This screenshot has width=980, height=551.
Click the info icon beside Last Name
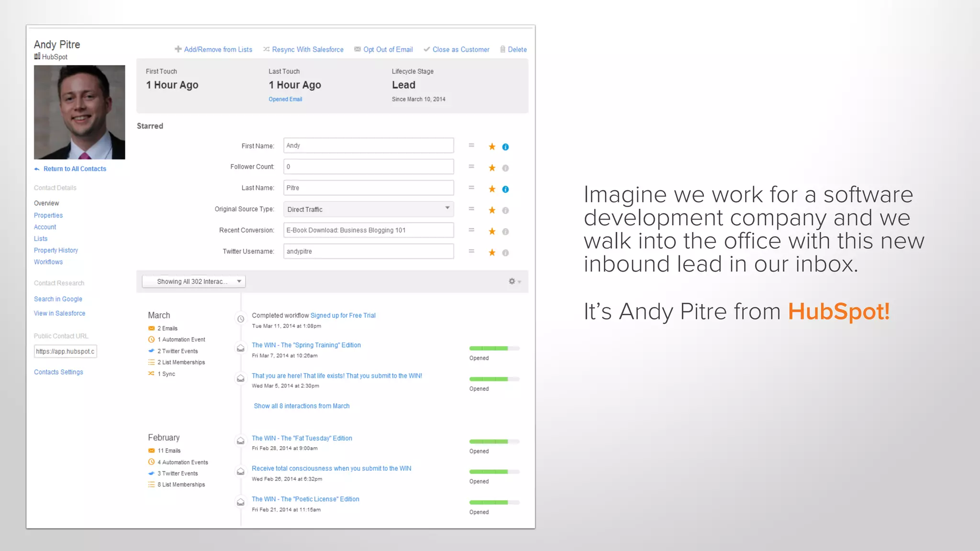505,189
